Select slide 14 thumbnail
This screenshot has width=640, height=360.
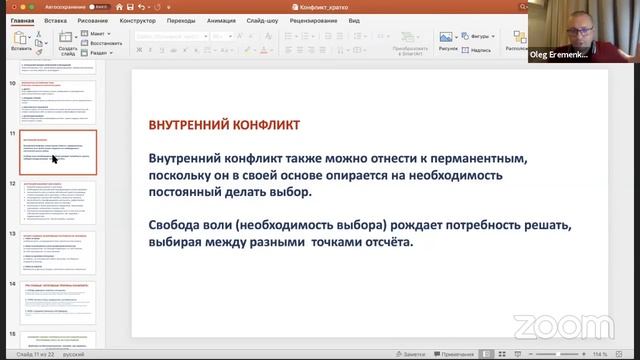click(x=58, y=303)
